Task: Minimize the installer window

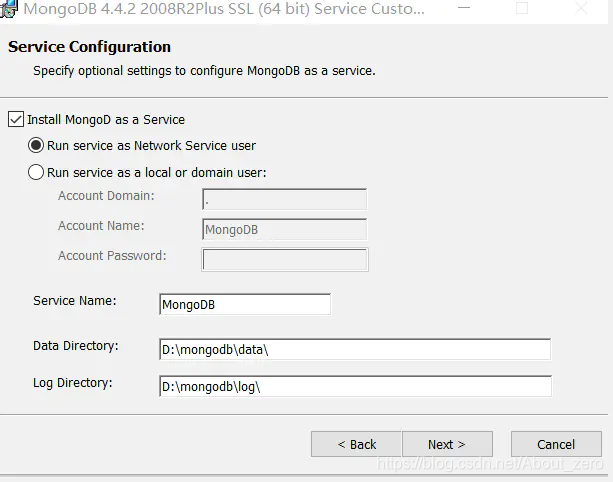Action: (464, 8)
